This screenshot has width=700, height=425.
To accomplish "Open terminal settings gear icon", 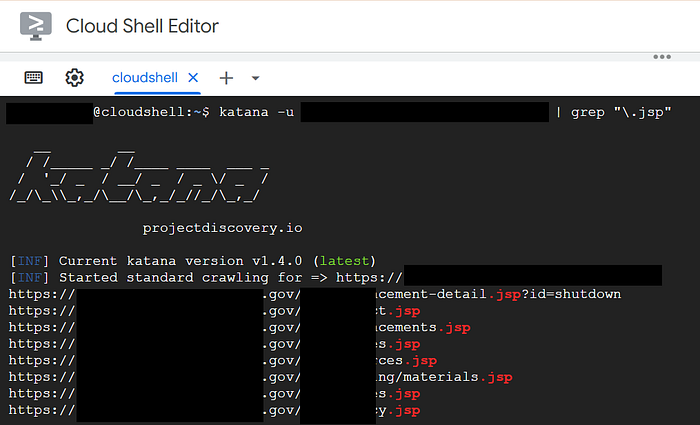I will point(75,78).
